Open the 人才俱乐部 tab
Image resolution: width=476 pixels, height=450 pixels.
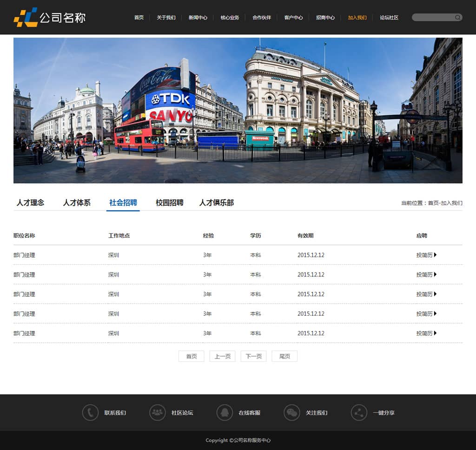pos(216,202)
